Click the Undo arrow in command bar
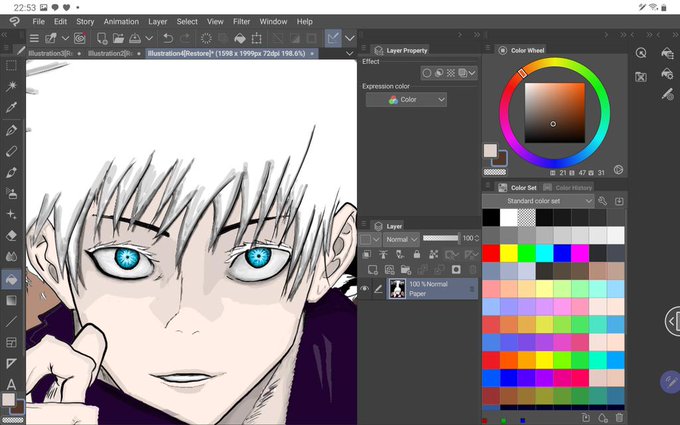680x425 pixels. coord(168,39)
